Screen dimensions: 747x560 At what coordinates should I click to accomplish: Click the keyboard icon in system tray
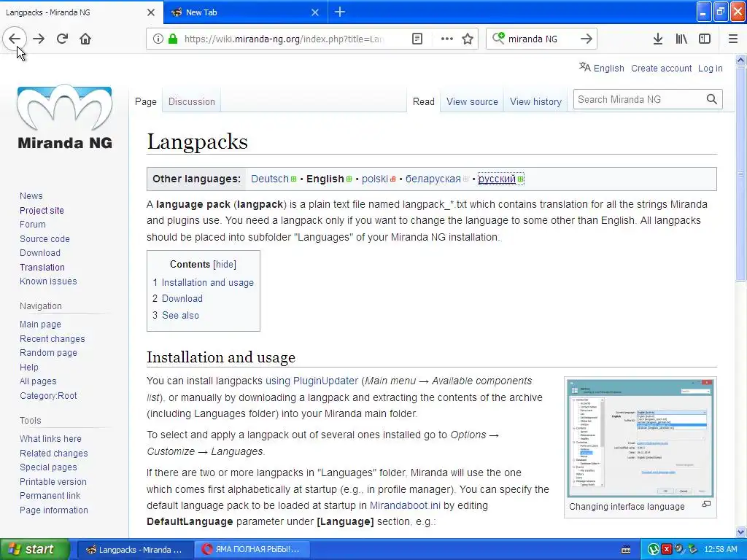(x=626, y=550)
